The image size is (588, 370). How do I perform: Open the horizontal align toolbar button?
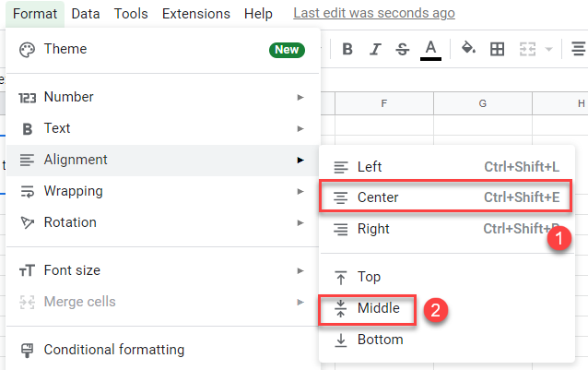[578, 49]
